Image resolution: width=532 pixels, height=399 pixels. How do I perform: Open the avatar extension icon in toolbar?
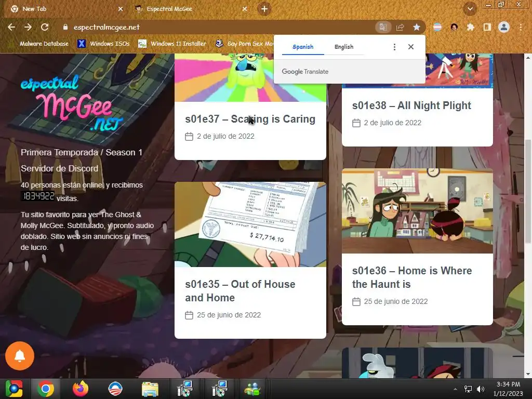coord(454,27)
